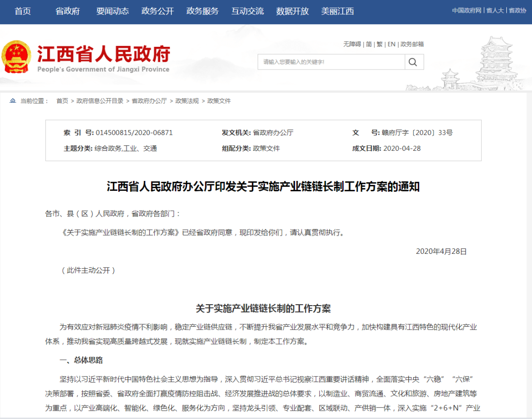532x419 pixels.
Task: Switch the site language to EN
Action: tap(391, 44)
